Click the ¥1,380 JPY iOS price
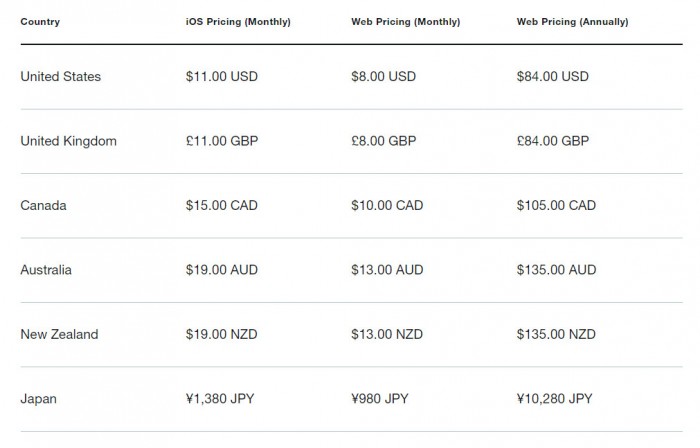The width and height of the screenshot is (700, 448). [x=220, y=398]
